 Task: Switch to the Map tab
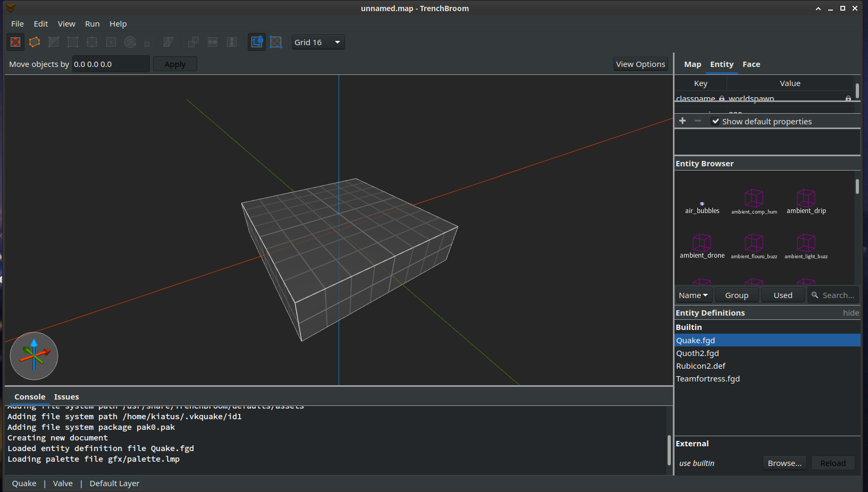pos(693,64)
